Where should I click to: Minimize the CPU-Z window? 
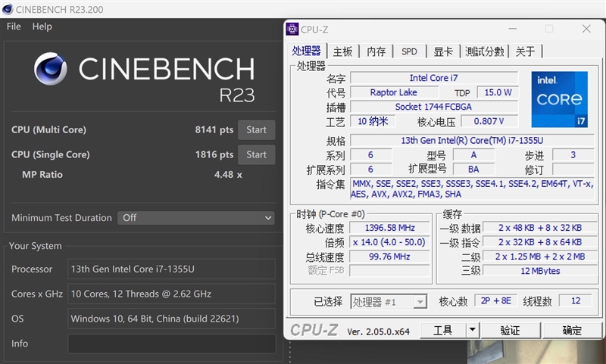[x=513, y=29]
